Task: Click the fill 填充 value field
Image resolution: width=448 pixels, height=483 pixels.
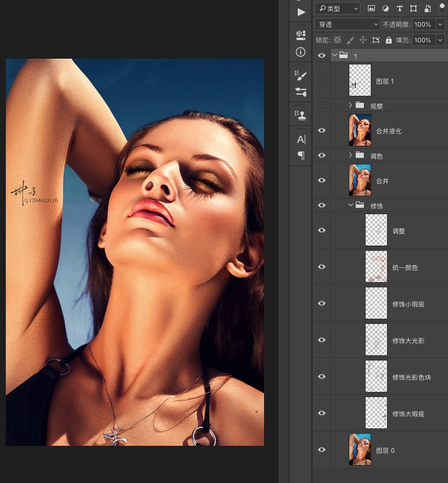Action: (422, 40)
